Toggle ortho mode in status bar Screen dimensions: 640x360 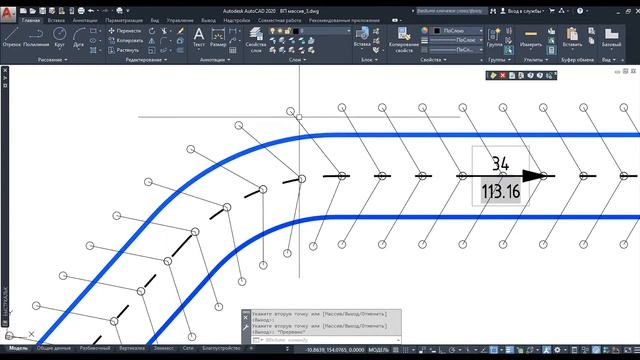click(442, 350)
